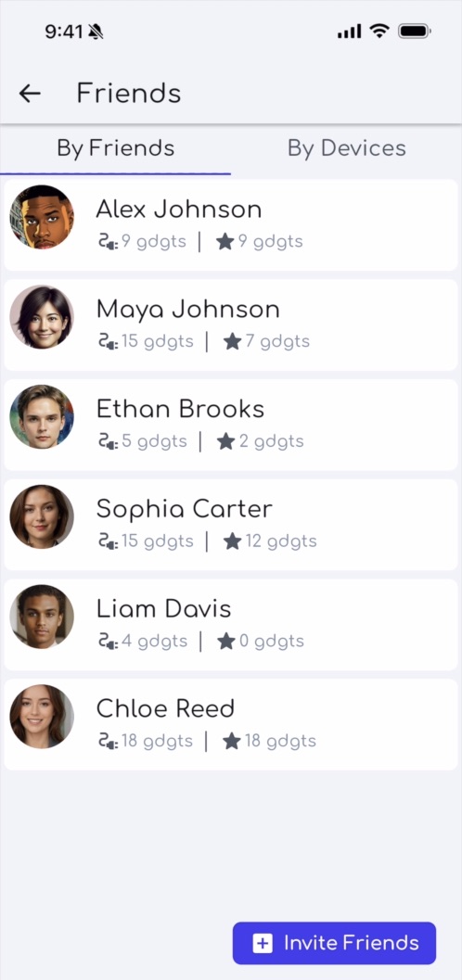Click the star icon for Alex Johnson
462x980 pixels.
[x=225, y=241]
